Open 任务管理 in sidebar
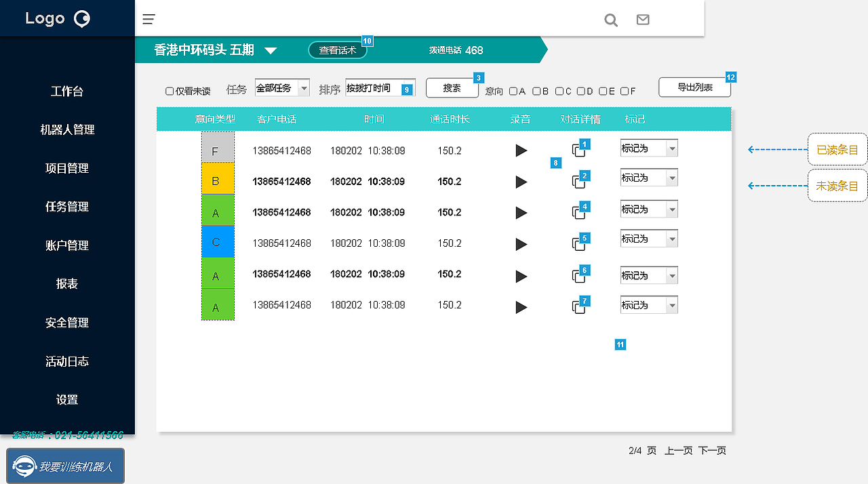868x484 pixels. (x=67, y=207)
